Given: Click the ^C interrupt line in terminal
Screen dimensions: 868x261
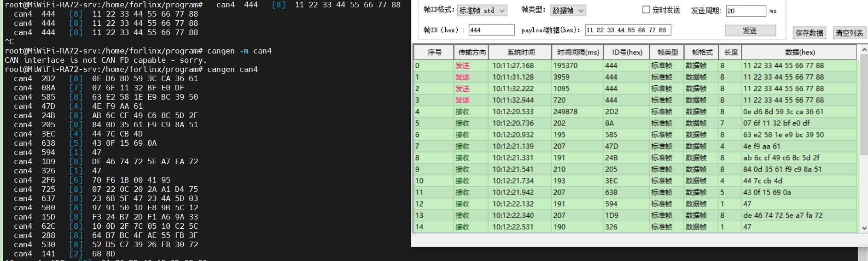Looking at the screenshot, I should [9, 42].
